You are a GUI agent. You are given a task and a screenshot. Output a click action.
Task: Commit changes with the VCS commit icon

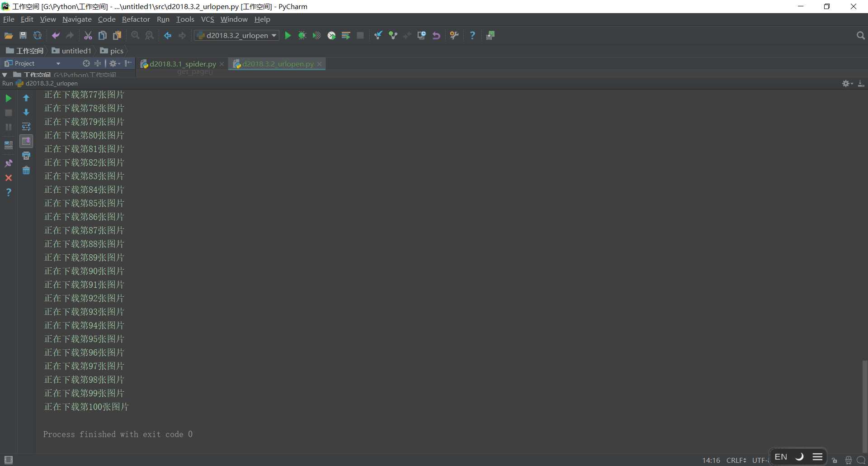[x=393, y=35]
